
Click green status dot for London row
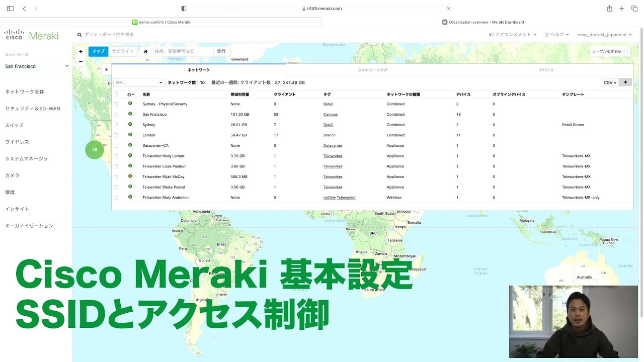130,134
